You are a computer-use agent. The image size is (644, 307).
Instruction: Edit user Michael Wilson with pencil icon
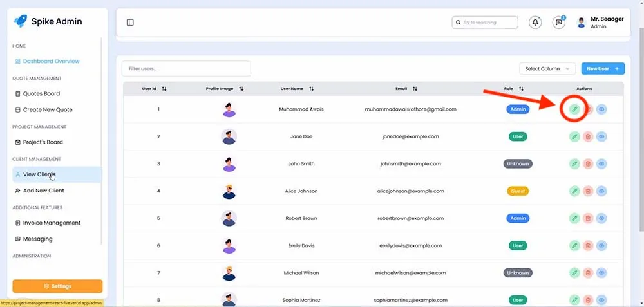click(574, 273)
